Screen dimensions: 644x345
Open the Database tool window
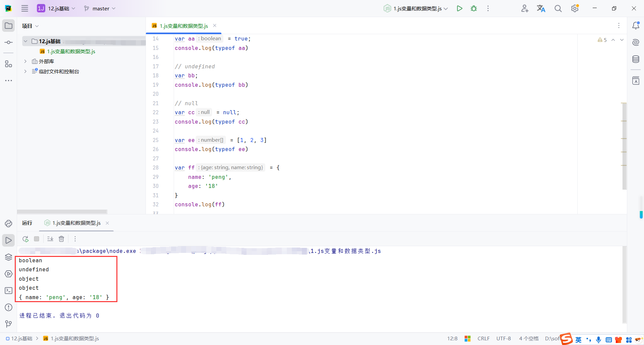click(636, 59)
